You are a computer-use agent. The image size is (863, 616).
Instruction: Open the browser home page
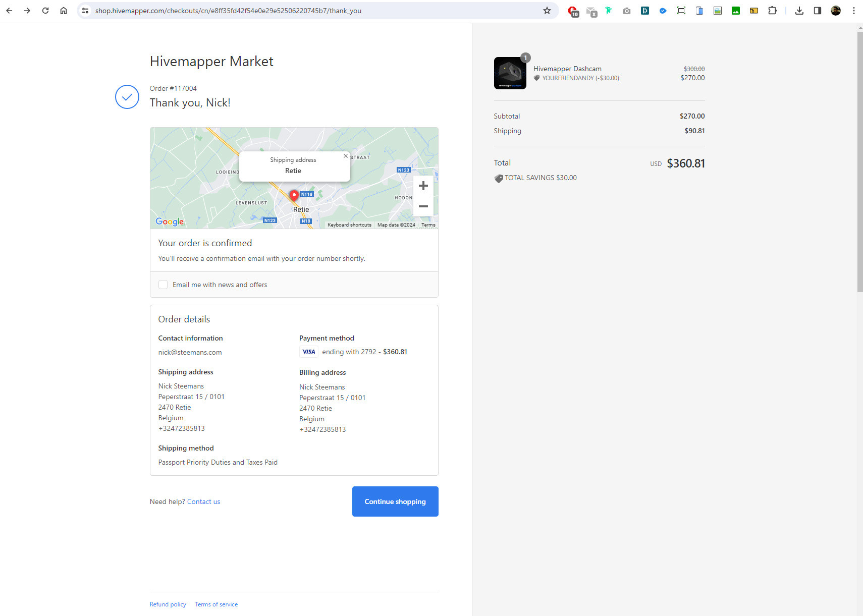click(64, 11)
